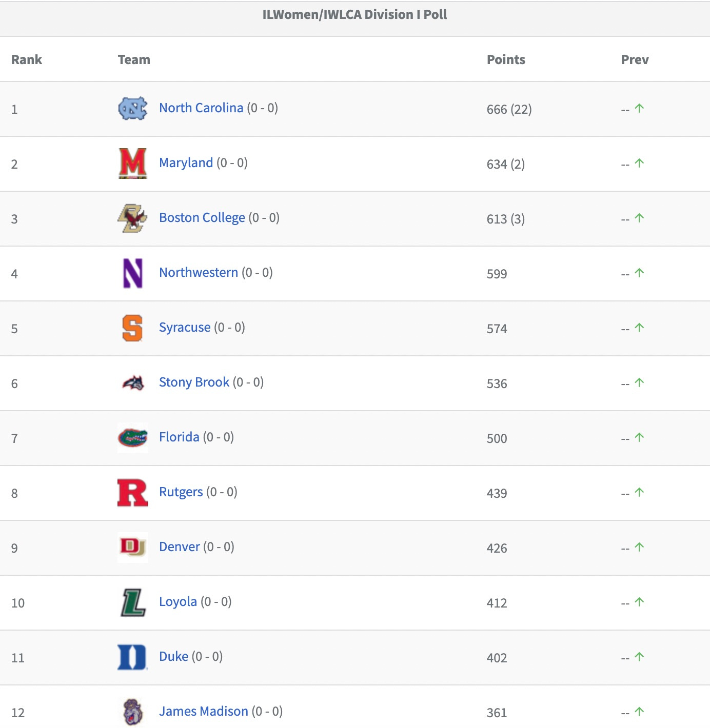710x728 pixels.
Task: Click the green up arrow for Maryland
Action: click(x=639, y=163)
